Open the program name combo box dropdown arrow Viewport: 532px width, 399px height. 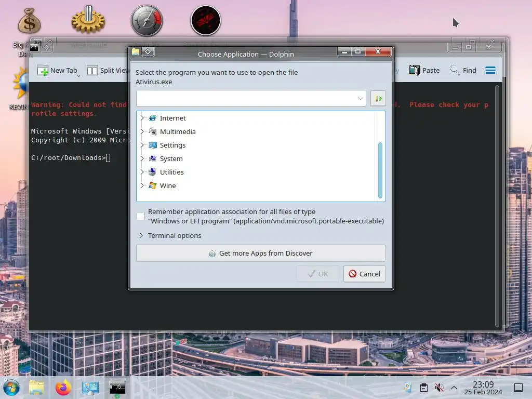[x=360, y=98]
